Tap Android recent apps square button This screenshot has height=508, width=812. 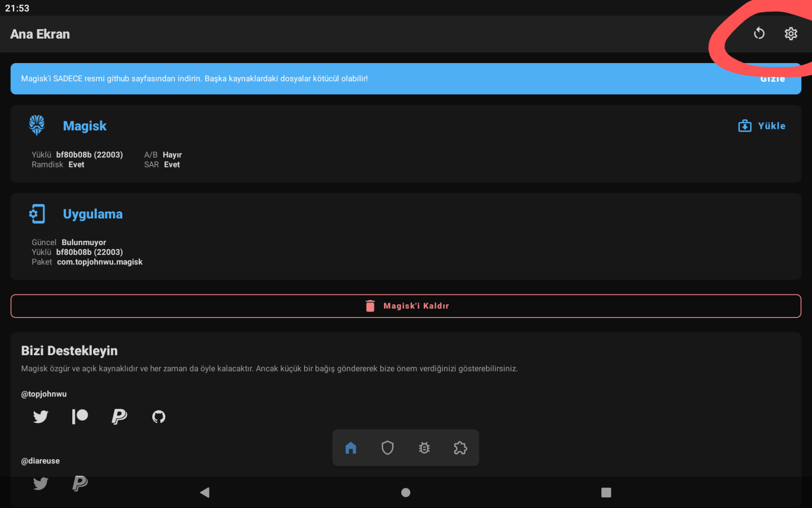tap(606, 492)
